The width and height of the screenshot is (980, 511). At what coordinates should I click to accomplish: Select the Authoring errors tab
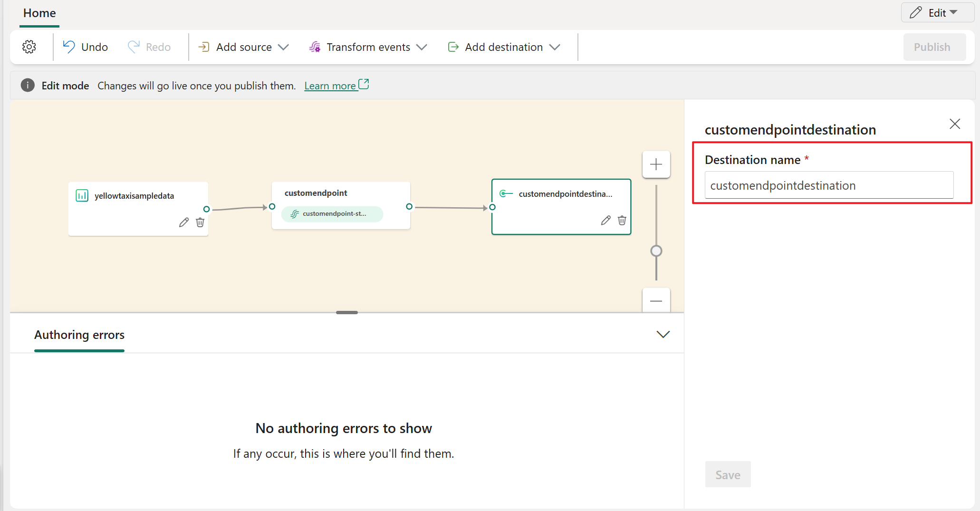pos(79,335)
